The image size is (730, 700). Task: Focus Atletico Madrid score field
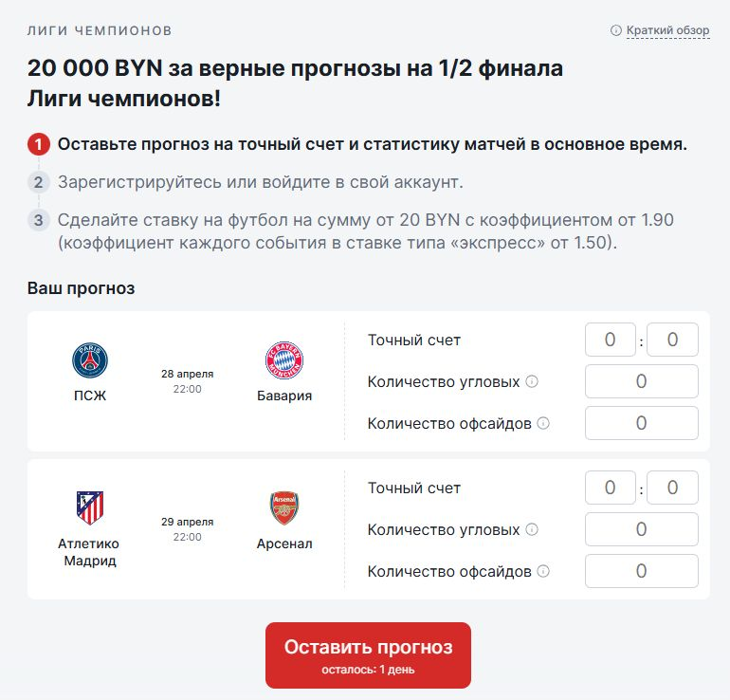point(610,488)
